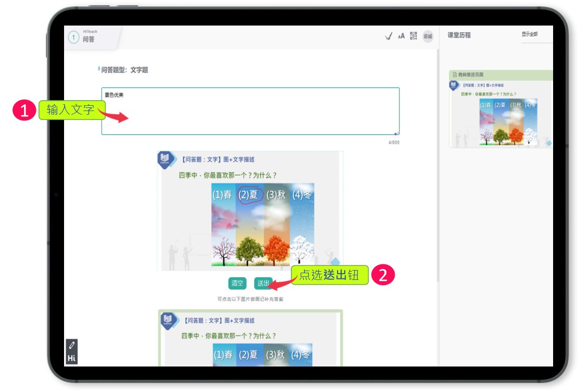Image resolution: width=588 pixels, height=391 pixels.
Task: Click the (2)夏 summer panel in question image
Action: tap(249, 225)
